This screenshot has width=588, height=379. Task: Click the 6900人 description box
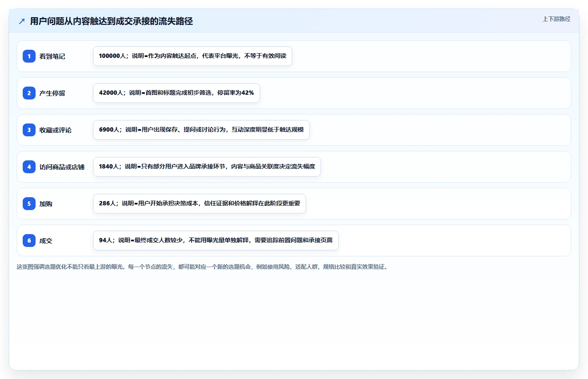pyautogui.click(x=201, y=130)
